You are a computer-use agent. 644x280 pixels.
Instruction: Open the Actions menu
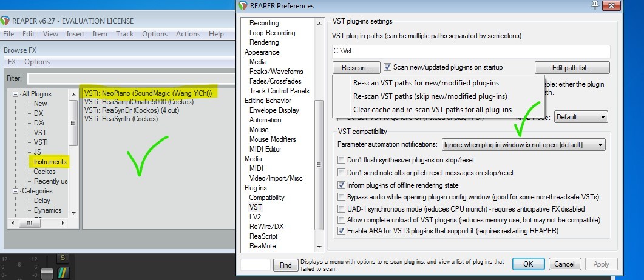coord(188,34)
